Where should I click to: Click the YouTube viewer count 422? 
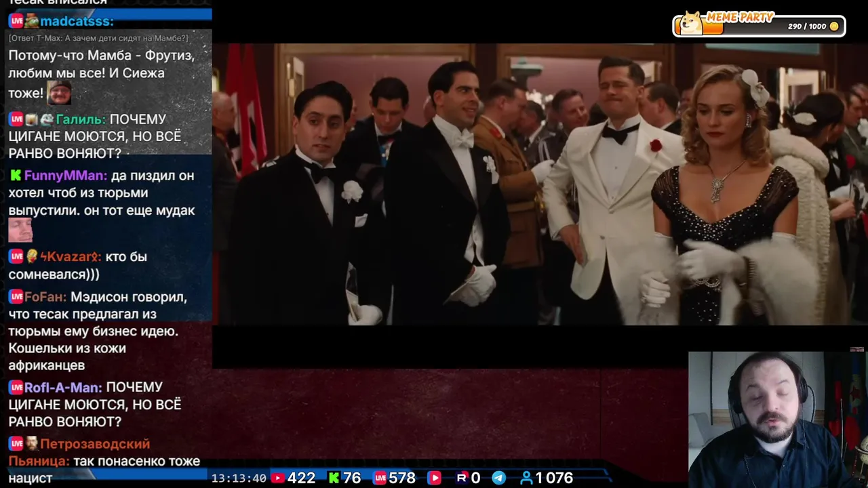click(x=301, y=478)
